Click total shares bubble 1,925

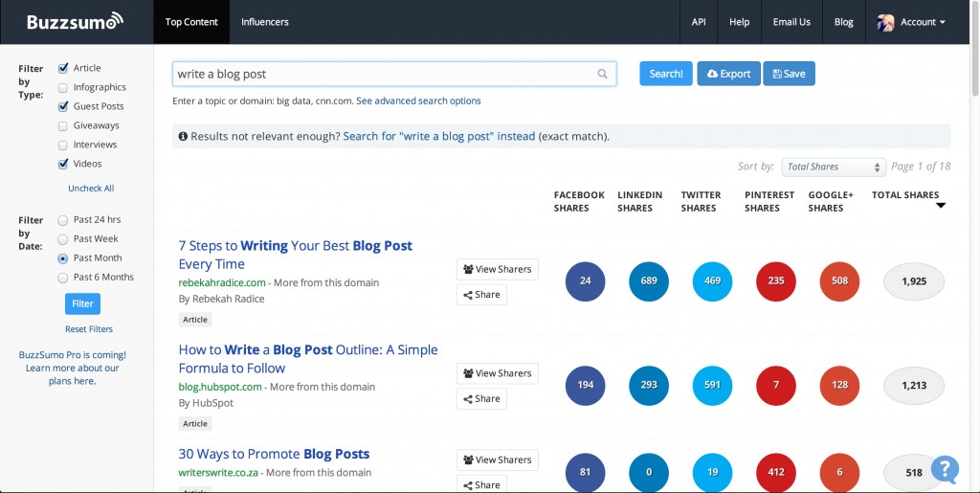[914, 281]
